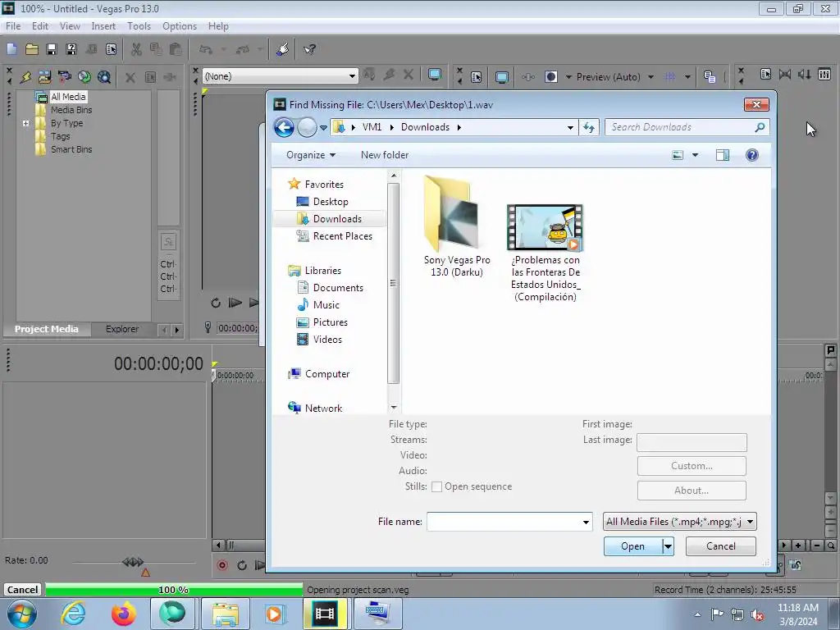Select Computer in navigation pane
The height and width of the screenshot is (630, 840).
click(327, 374)
